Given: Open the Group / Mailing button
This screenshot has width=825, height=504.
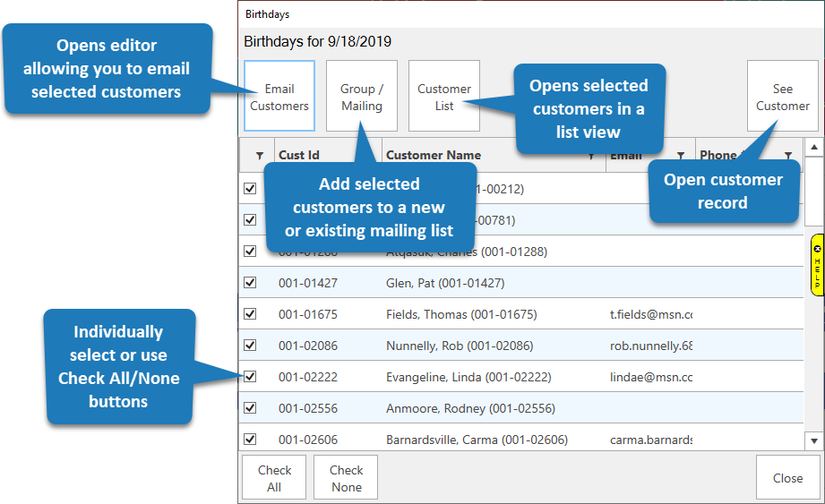Looking at the screenshot, I should coord(362,97).
